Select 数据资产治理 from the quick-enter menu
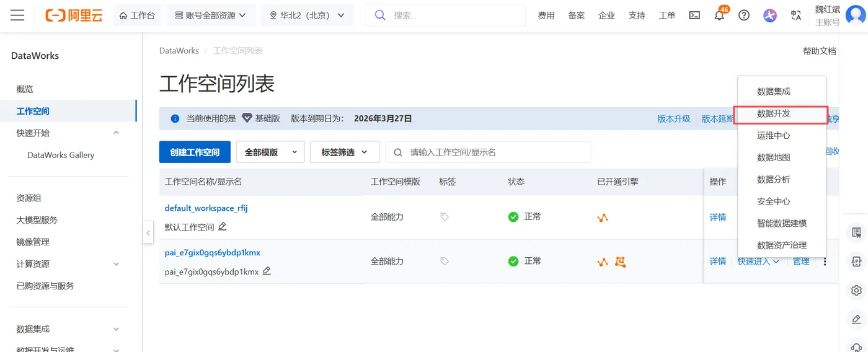 click(x=781, y=245)
